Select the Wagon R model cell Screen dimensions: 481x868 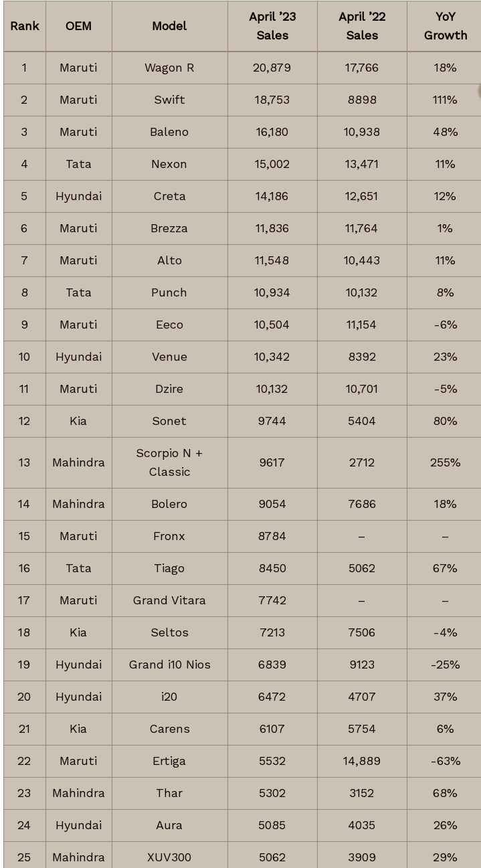(169, 68)
